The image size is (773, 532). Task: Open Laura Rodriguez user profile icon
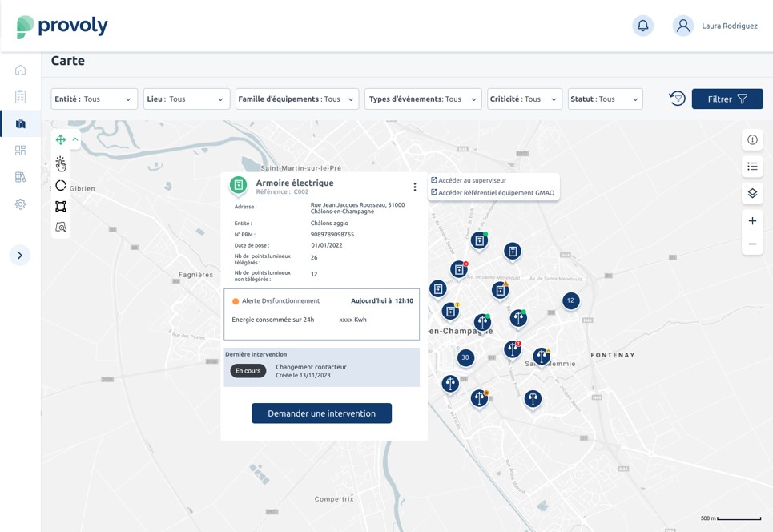(682, 26)
